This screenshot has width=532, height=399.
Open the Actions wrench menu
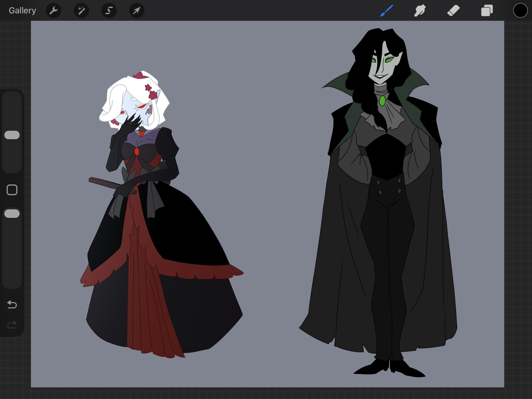click(53, 11)
